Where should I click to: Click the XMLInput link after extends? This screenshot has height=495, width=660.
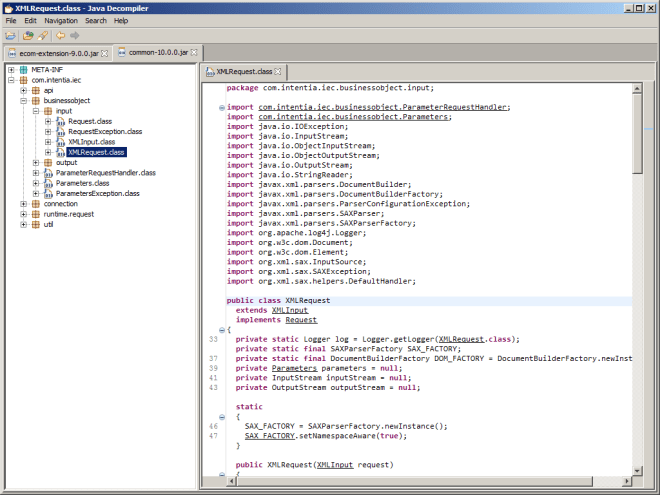(290, 310)
